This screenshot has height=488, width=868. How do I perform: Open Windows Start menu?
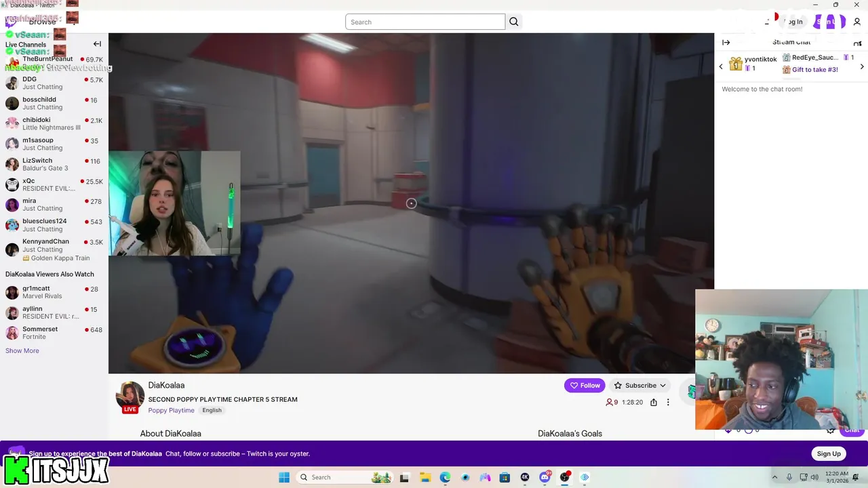(x=284, y=477)
